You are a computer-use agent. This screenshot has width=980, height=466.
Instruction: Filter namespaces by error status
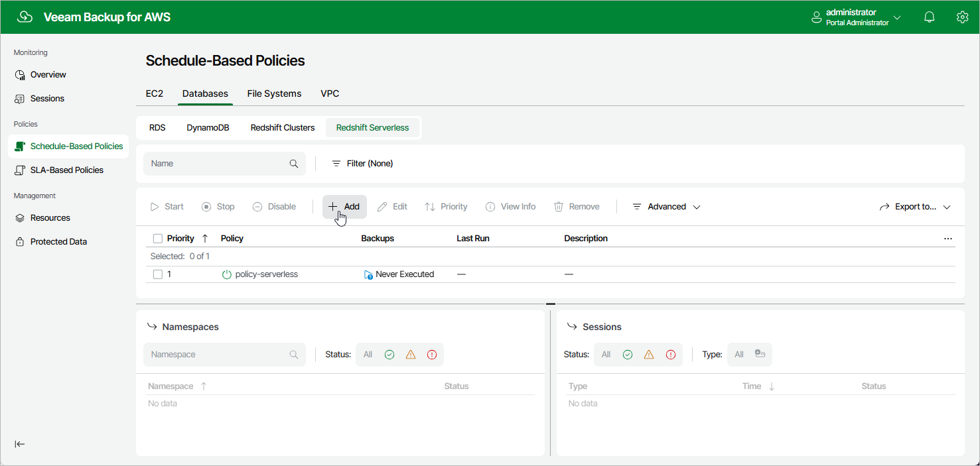[x=432, y=355]
